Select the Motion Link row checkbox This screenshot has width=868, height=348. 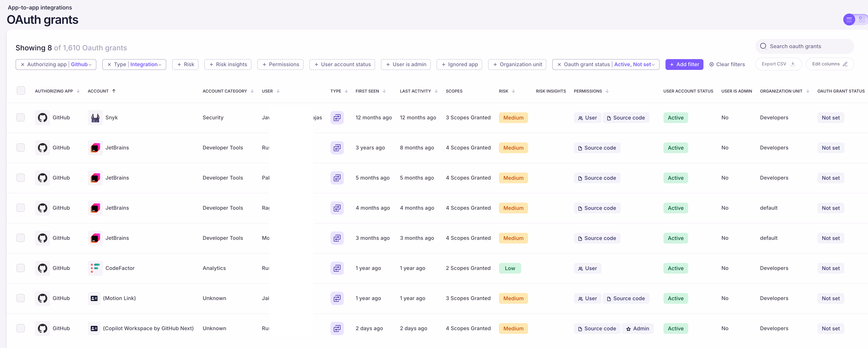click(21, 298)
